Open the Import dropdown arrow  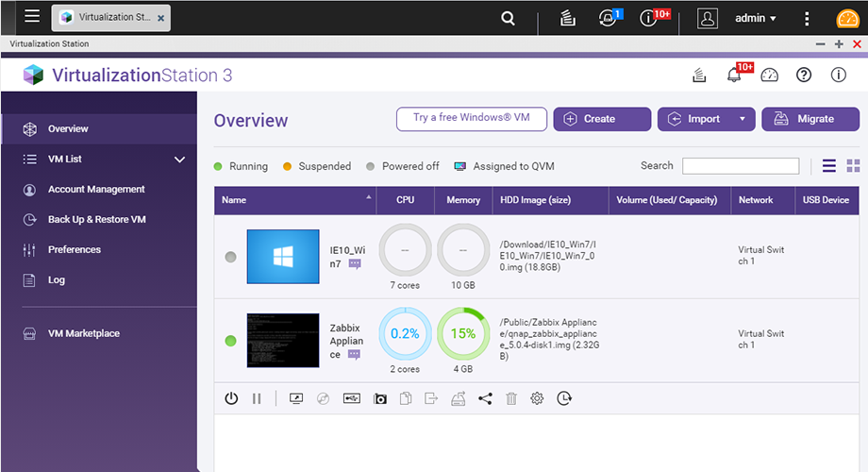[743, 119]
